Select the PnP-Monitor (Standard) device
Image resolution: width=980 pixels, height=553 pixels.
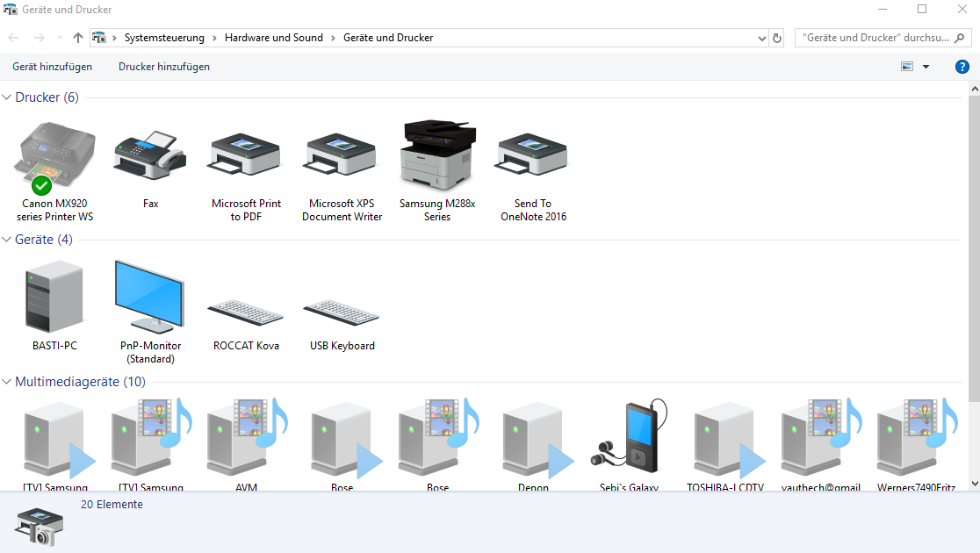(x=150, y=297)
